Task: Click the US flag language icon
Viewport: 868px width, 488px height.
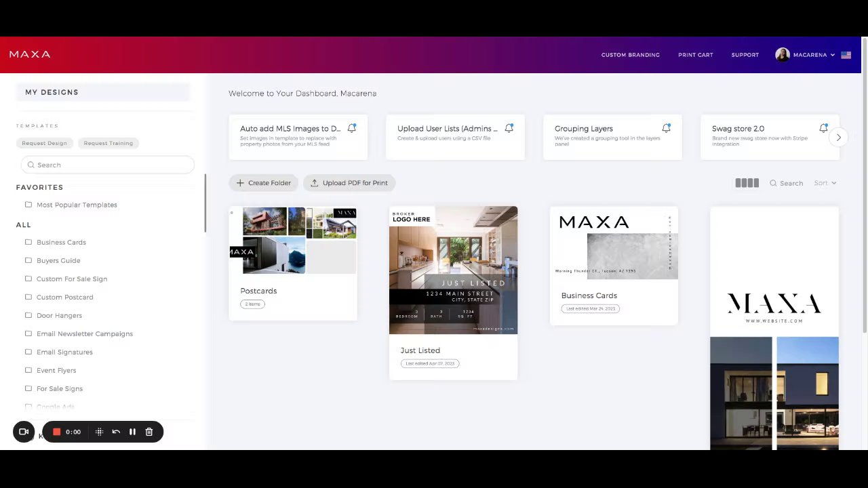Action: tap(846, 55)
